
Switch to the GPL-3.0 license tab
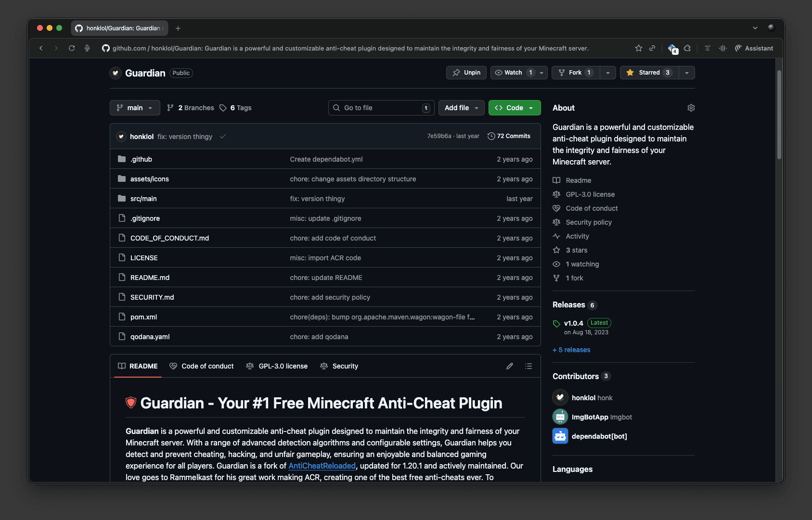[277, 366]
